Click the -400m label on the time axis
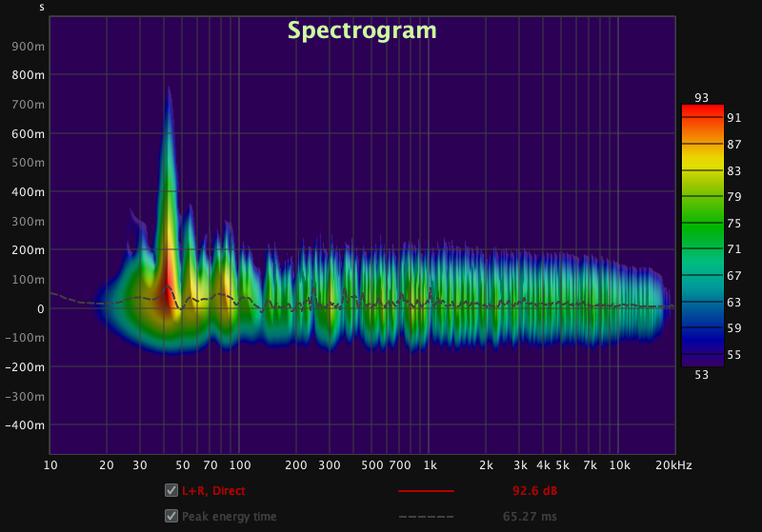Screen dimensions: 762x532 [26, 425]
